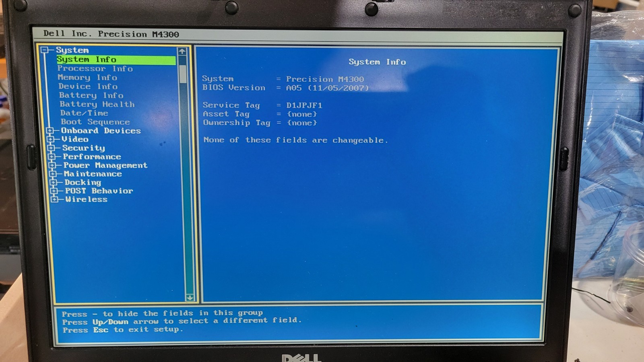Select the System Info entry
This screenshot has height=362, width=644.
(116, 60)
